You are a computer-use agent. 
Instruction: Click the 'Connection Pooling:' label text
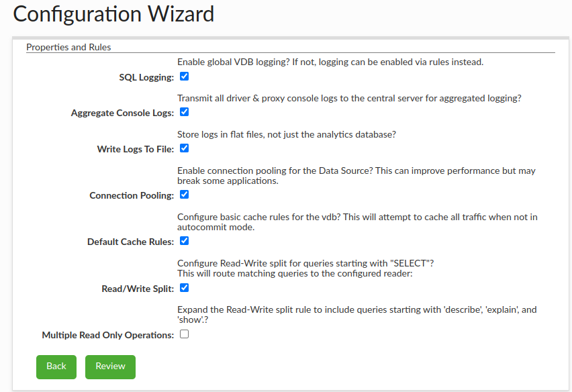point(132,196)
